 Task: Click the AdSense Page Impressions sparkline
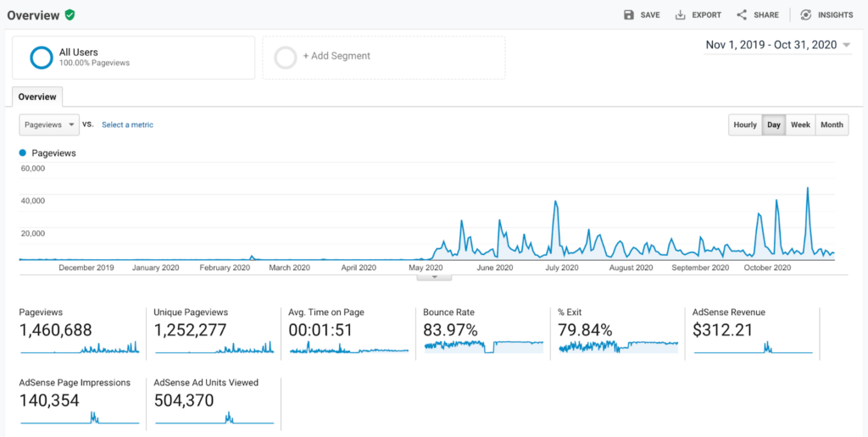click(80, 418)
